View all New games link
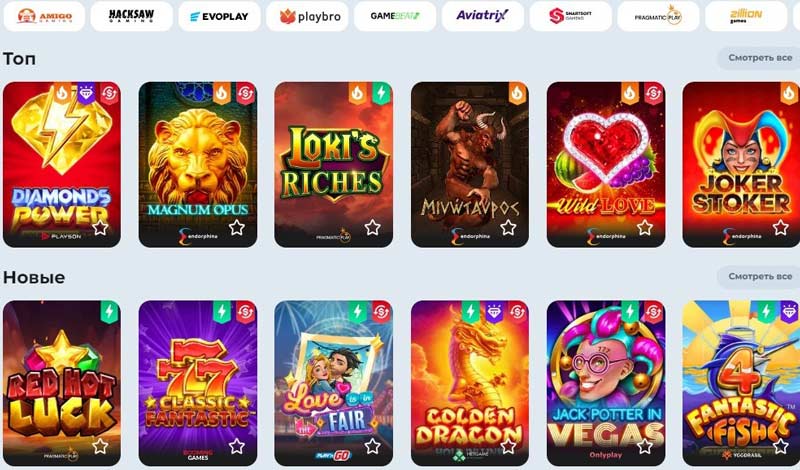Screen dimensions: 800x470 [x=760, y=277]
